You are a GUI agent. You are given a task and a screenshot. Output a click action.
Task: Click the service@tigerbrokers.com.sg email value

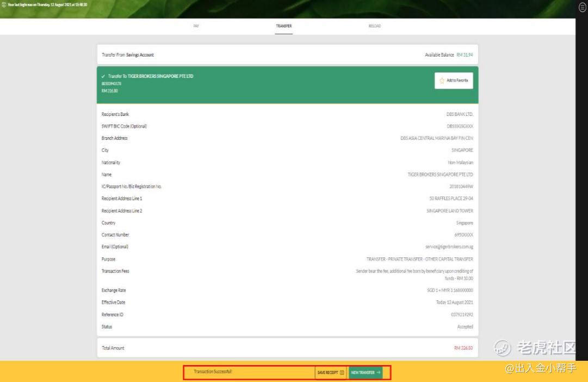[449, 247]
